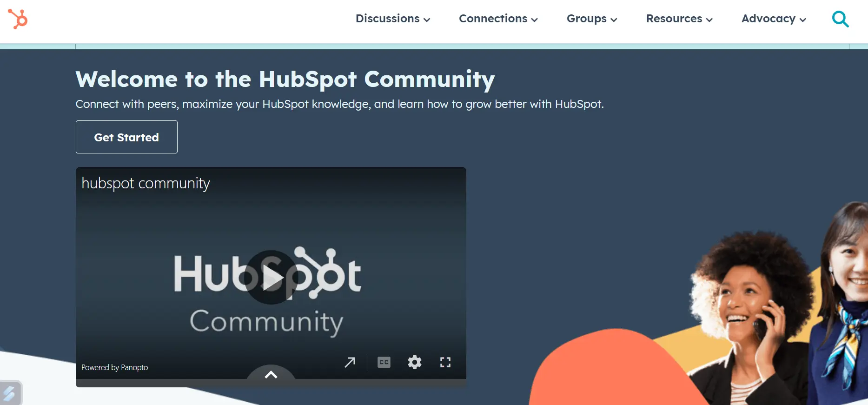Click the 'hubspot community' video title
Image resolution: width=868 pixels, height=405 pixels.
click(x=146, y=183)
